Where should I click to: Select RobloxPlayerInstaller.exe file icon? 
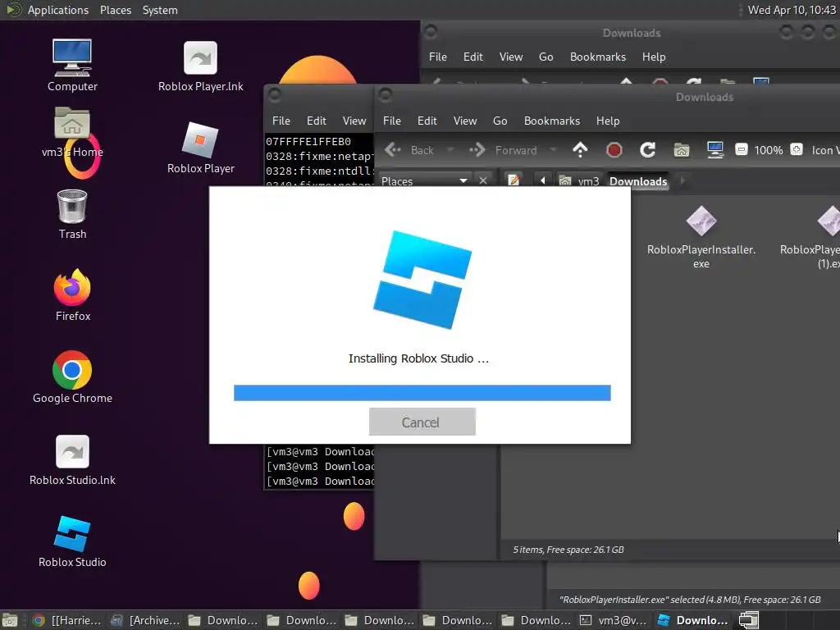(x=701, y=236)
